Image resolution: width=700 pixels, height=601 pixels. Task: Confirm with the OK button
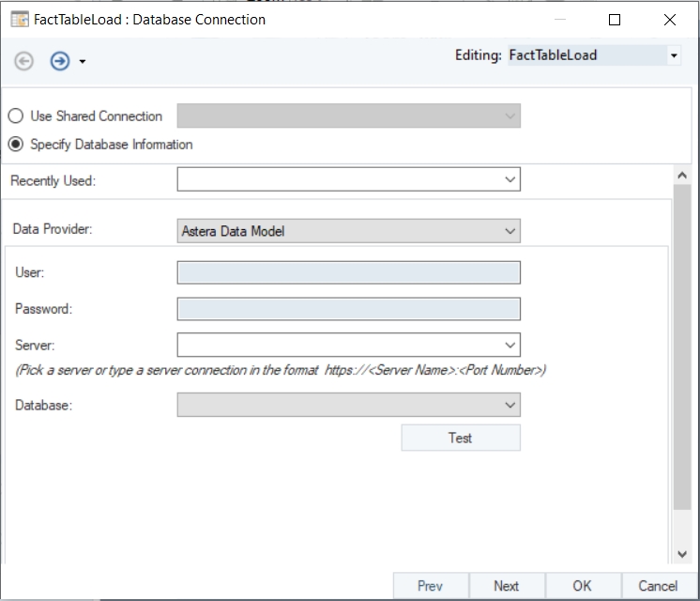[582, 585]
